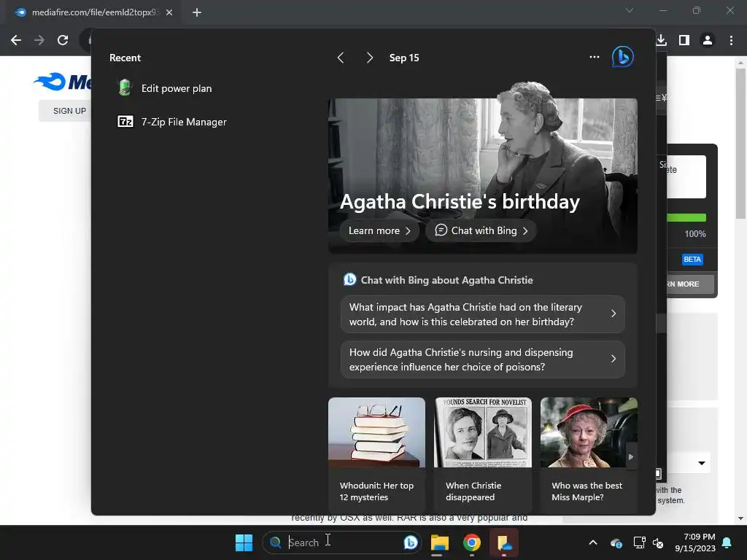Click the muted volume tray icon
The image size is (747, 560).
(x=658, y=542)
